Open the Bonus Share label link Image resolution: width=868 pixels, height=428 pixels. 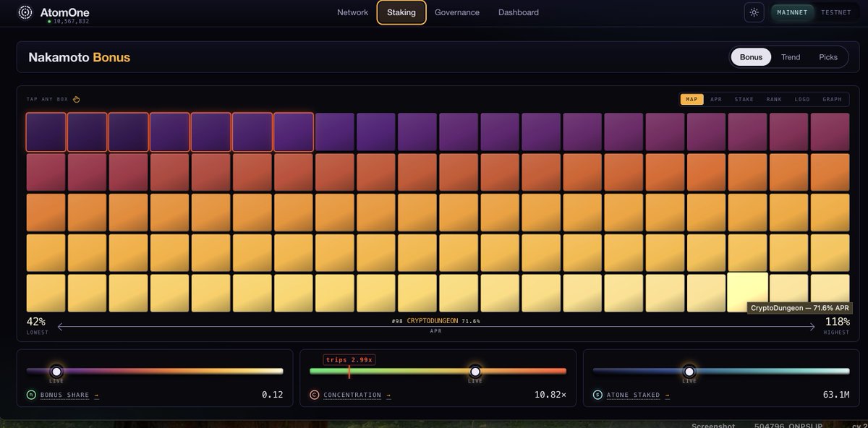pos(65,395)
